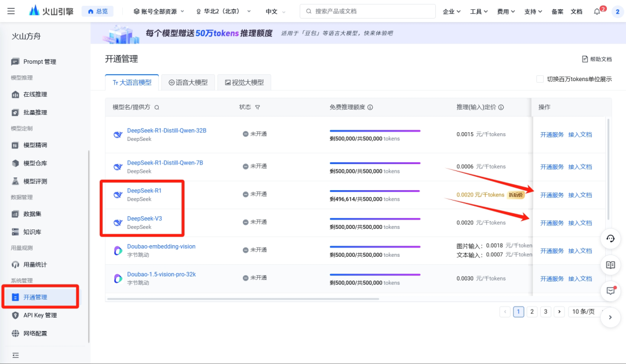Screen dimensions: 626x364
Task: Open the 在线推理 panel in the sidebar
Action: (41, 94)
